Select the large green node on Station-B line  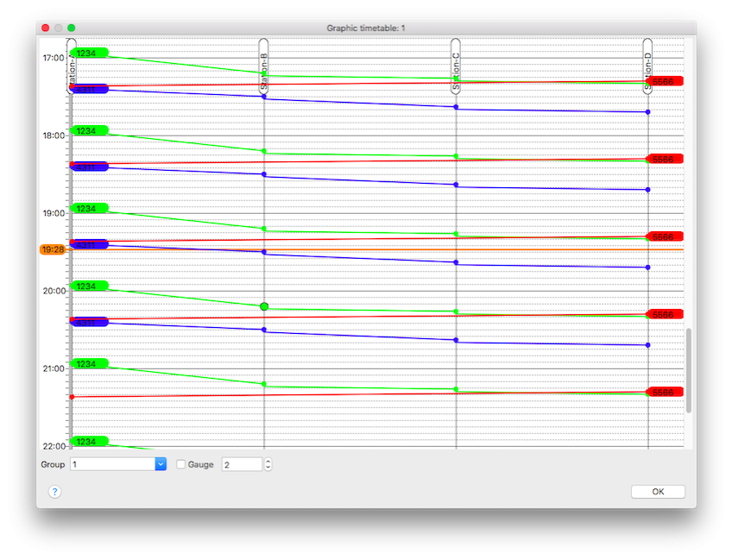click(263, 306)
